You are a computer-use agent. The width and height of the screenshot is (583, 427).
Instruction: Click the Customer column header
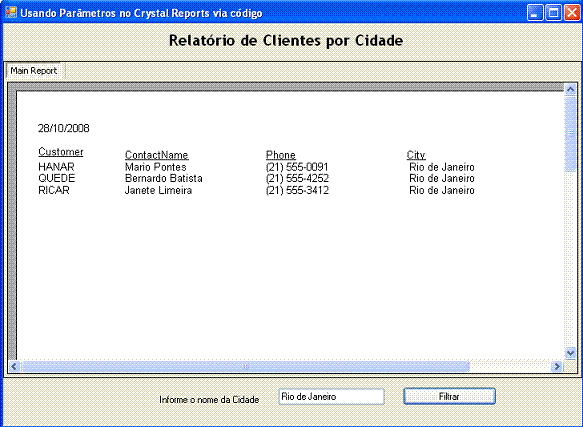coord(61,152)
